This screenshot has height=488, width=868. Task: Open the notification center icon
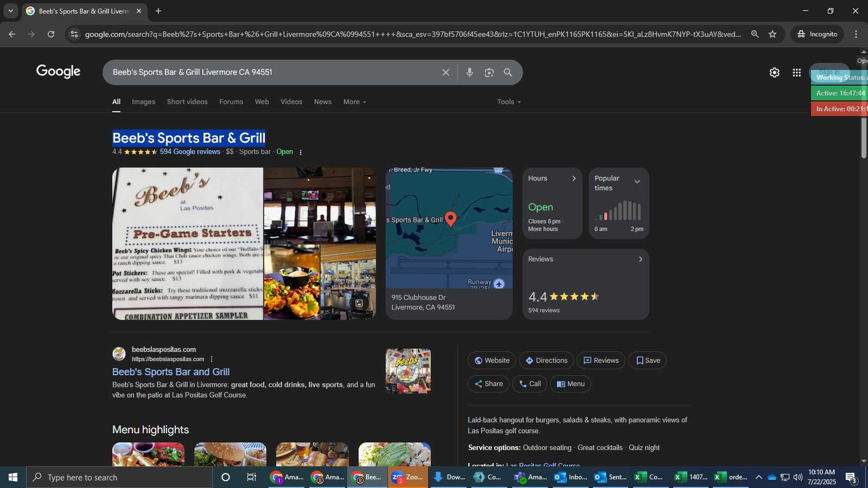pyautogui.click(x=851, y=478)
